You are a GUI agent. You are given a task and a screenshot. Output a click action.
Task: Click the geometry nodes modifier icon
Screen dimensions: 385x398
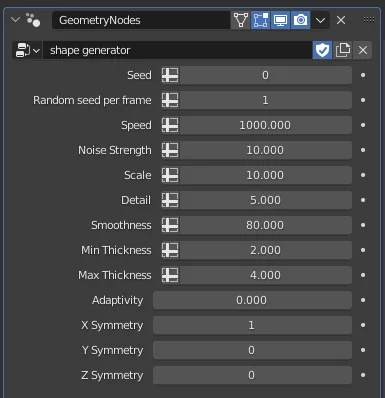pyautogui.click(x=33, y=20)
